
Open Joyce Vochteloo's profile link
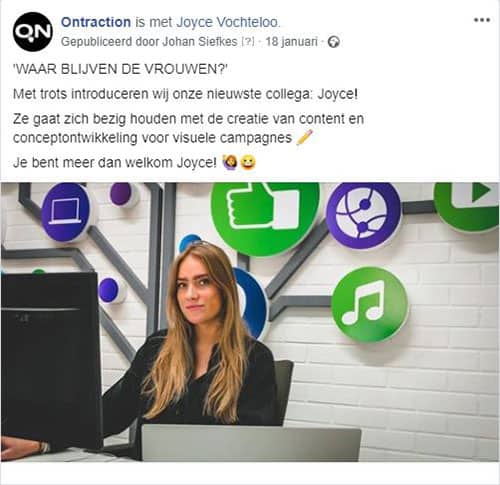point(227,22)
